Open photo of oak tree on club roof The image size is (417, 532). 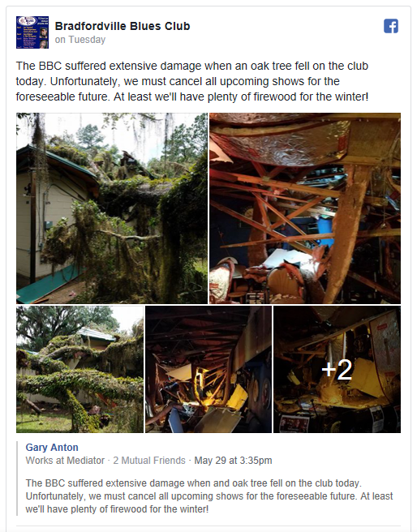click(x=112, y=208)
